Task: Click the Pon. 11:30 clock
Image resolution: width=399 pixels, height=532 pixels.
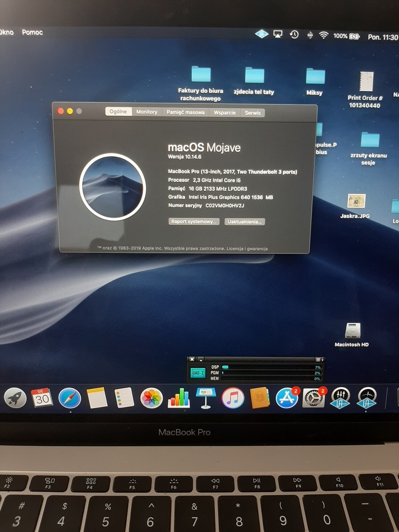Action: click(383, 37)
